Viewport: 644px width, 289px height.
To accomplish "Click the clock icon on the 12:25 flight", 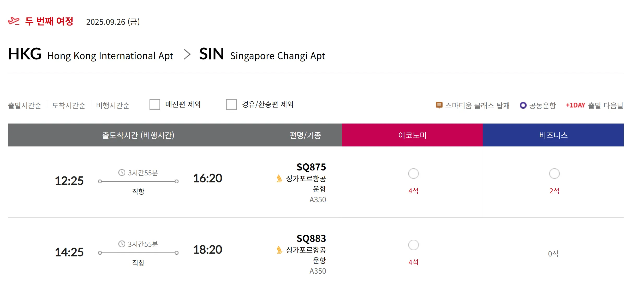I will [x=122, y=173].
